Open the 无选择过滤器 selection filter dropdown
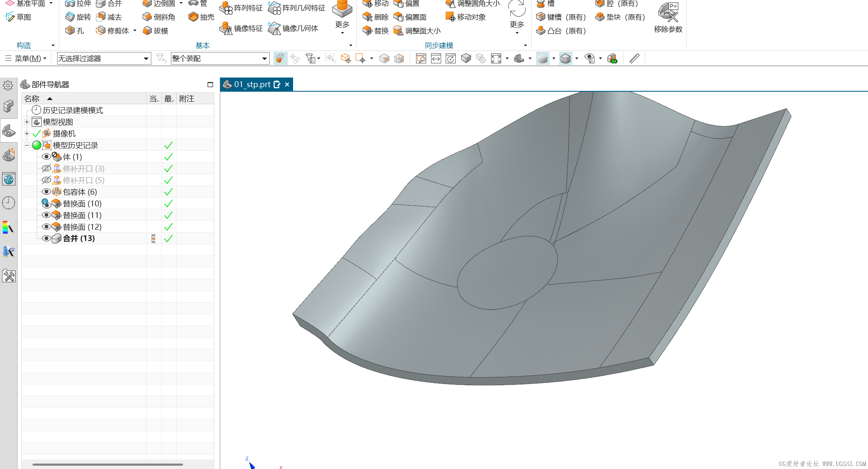Image resolution: width=868 pixels, height=469 pixels. click(x=146, y=58)
